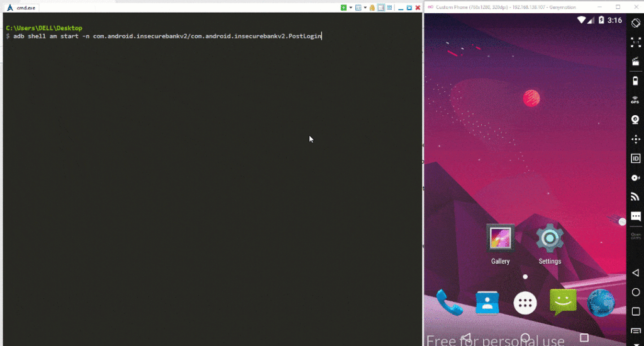
Task: Open Genymotion screen capture clapperboard tool
Action: (635, 62)
